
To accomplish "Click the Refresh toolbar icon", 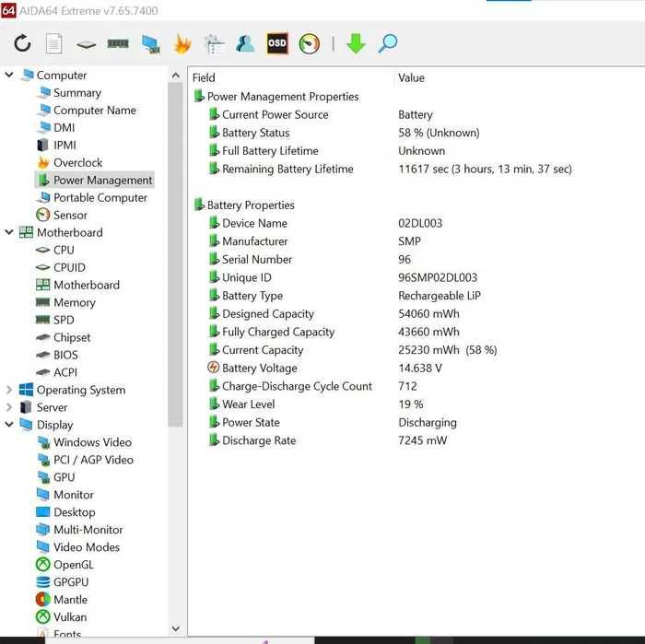I will pos(22,43).
